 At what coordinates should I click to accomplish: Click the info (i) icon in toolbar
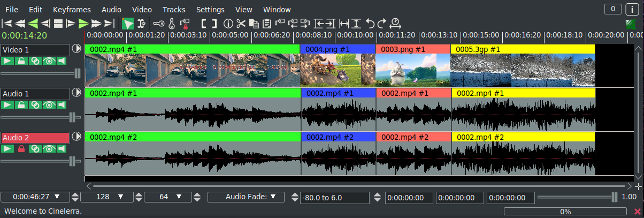click(x=228, y=24)
